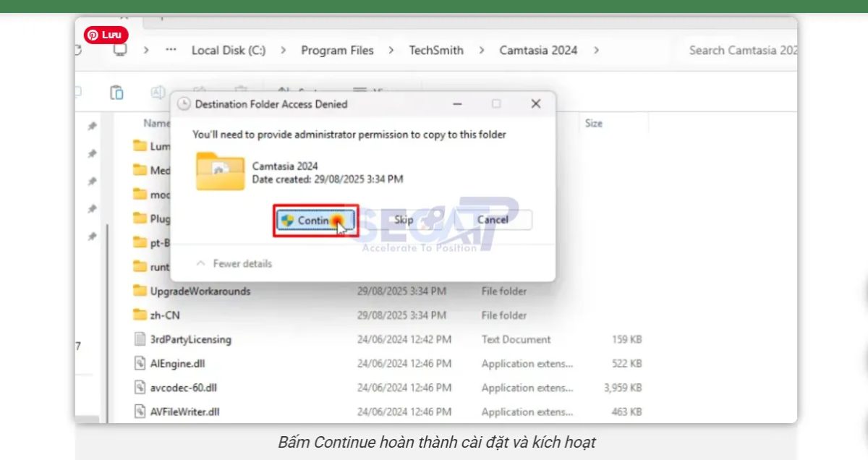Expand the chevron after Camtasia 2024
This screenshot has height=460, width=868.
coord(597,50)
